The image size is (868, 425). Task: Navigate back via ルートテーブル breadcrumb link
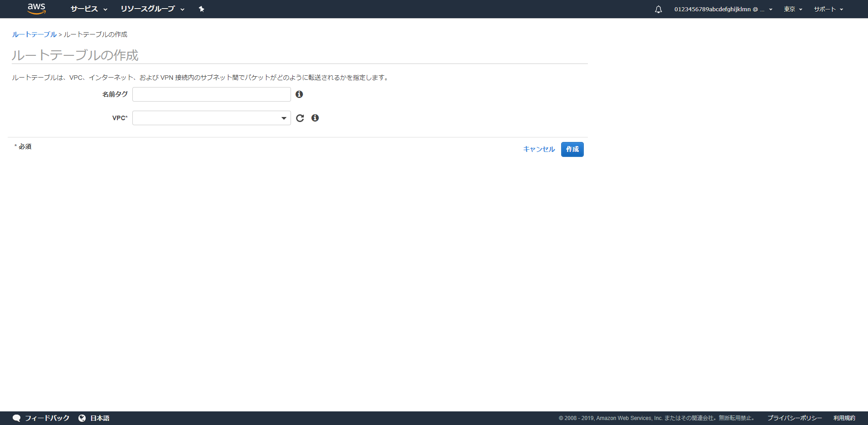point(34,34)
